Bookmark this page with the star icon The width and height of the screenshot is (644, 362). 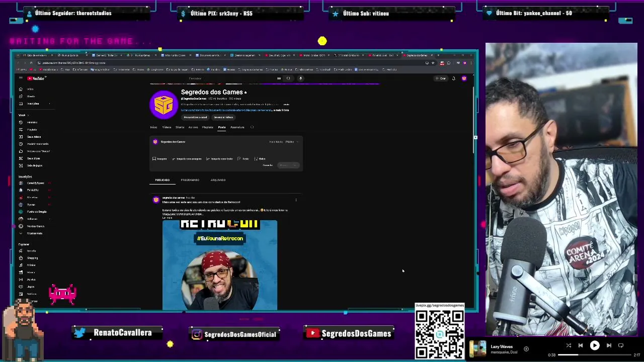[x=433, y=63]
